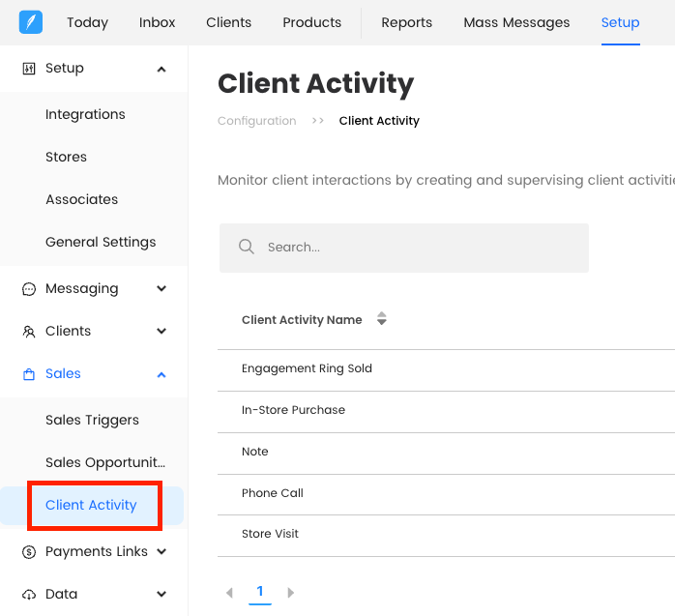675x616 pixels.
Task: Sort by Client Activity Name column arrows
Action: (382, 319)
